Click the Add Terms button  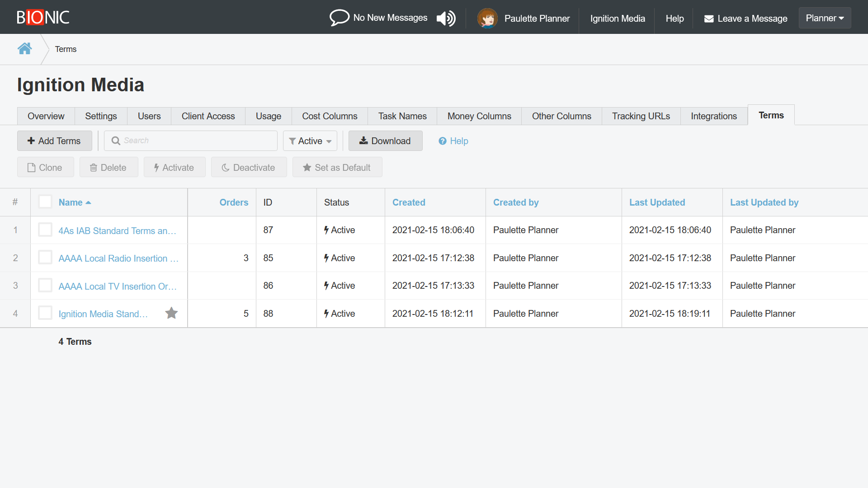[x=55, y=141]
